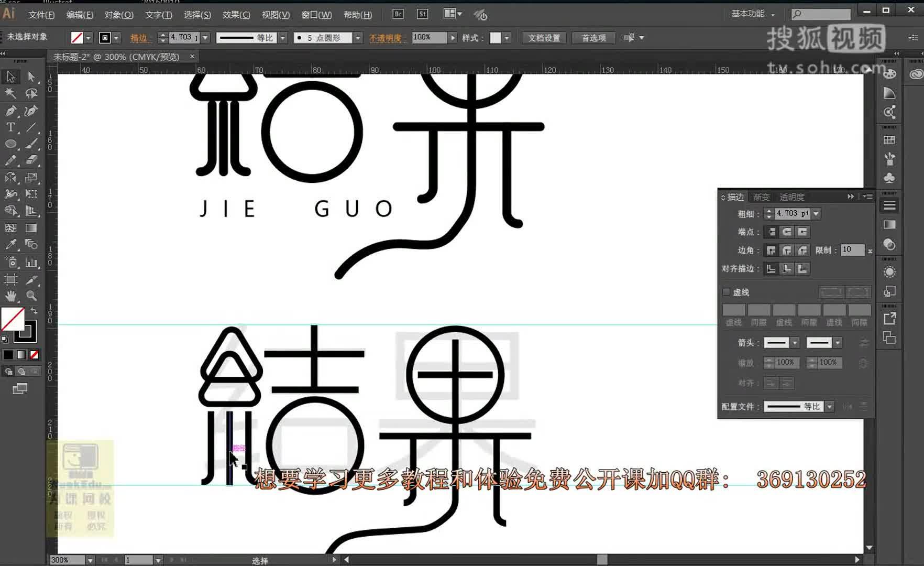Select the Type tool in the toolbar
The height and width of the screenshot is (566, 924).
click(9, 126)
